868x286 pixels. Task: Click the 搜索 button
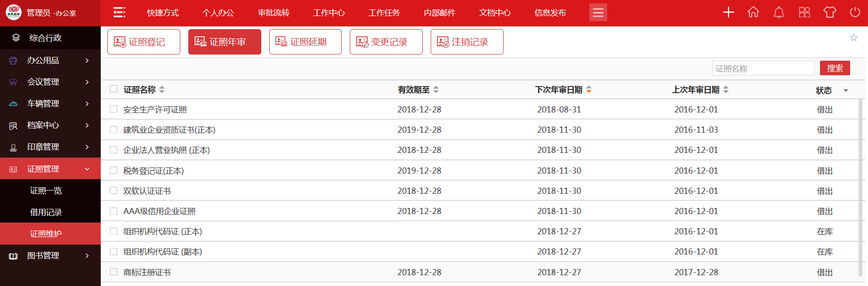[835, 68]
